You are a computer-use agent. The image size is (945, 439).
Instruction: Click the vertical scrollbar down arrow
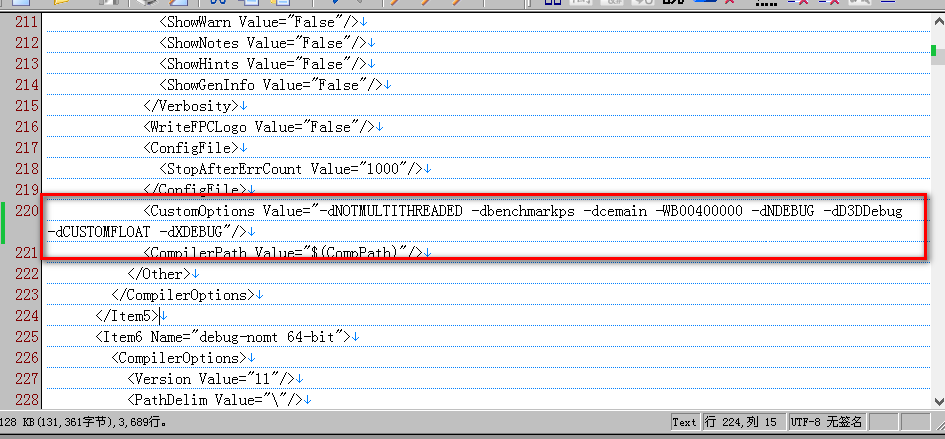[x=936, y=402]
